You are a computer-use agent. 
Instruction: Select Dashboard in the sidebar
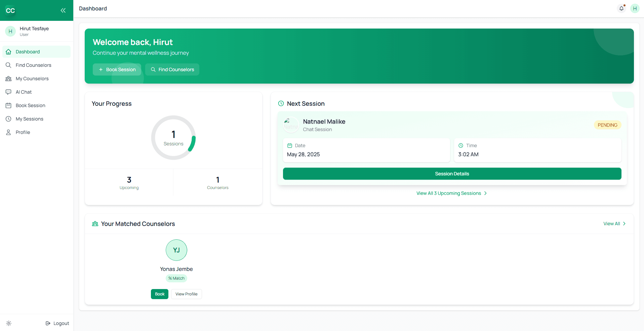point(28,51)
